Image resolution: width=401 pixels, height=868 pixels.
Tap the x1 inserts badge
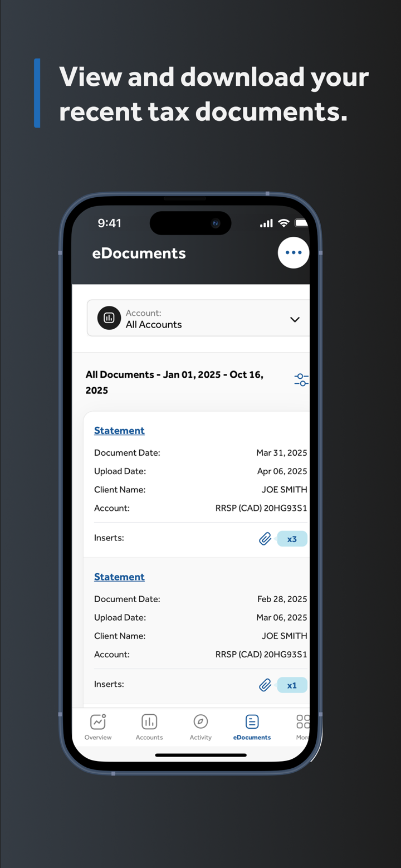[x=292, y=686]
